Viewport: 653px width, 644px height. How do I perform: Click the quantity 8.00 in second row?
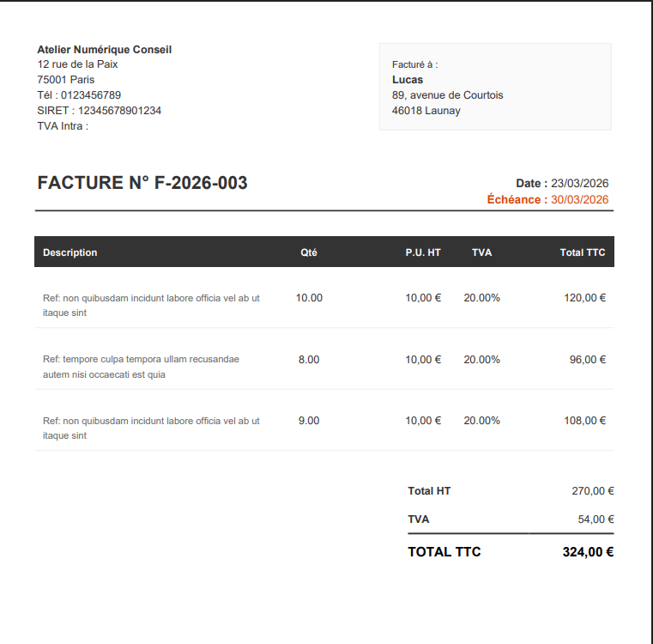[309, 360]
